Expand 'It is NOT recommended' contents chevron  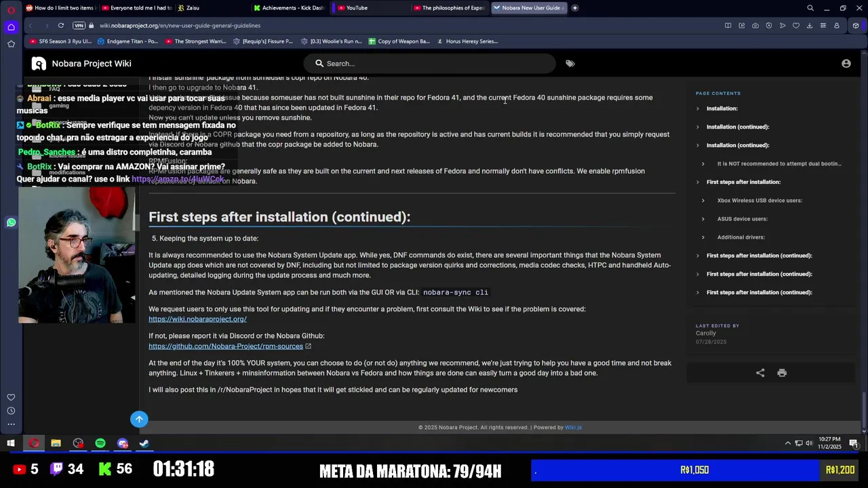click(x=703, y=163)
